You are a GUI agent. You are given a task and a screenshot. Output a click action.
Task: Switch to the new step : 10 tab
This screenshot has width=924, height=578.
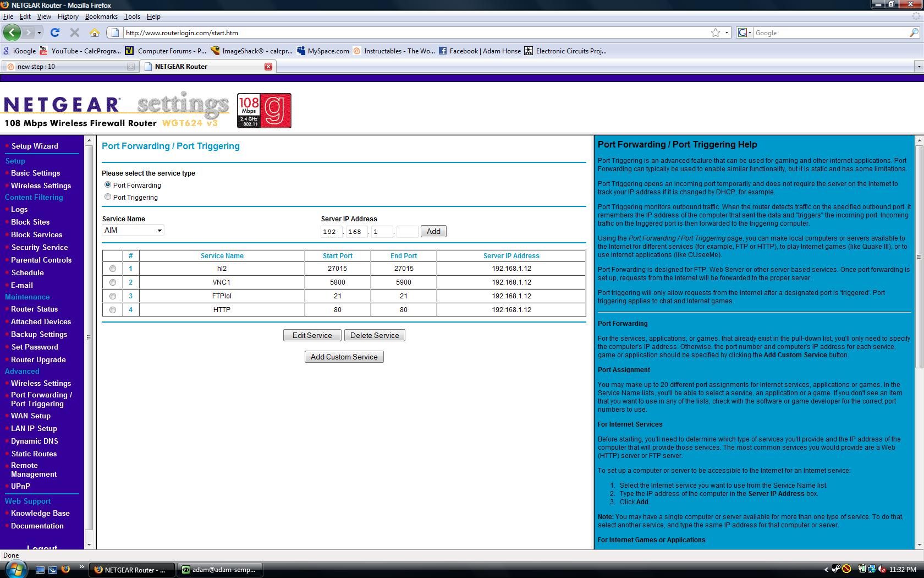coord(69,66)
